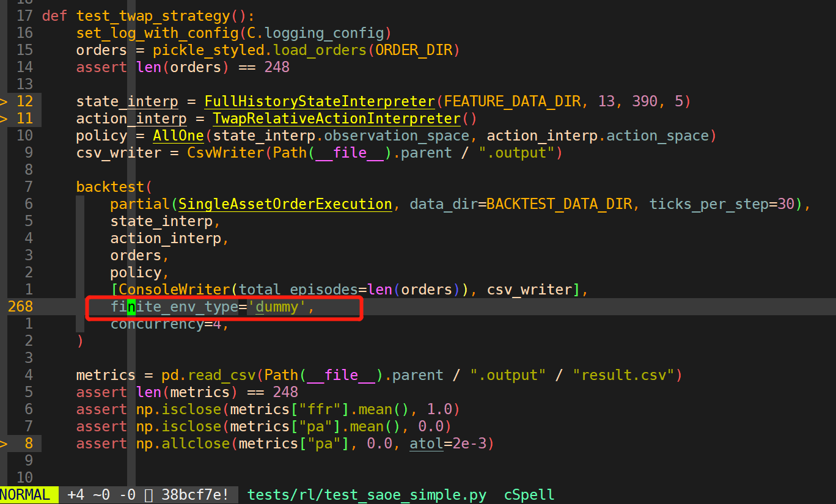
Task: Click the underlined 'FullHistoryStateInterpreter' class
Action: pyautogui.click(x=319, y=101)
